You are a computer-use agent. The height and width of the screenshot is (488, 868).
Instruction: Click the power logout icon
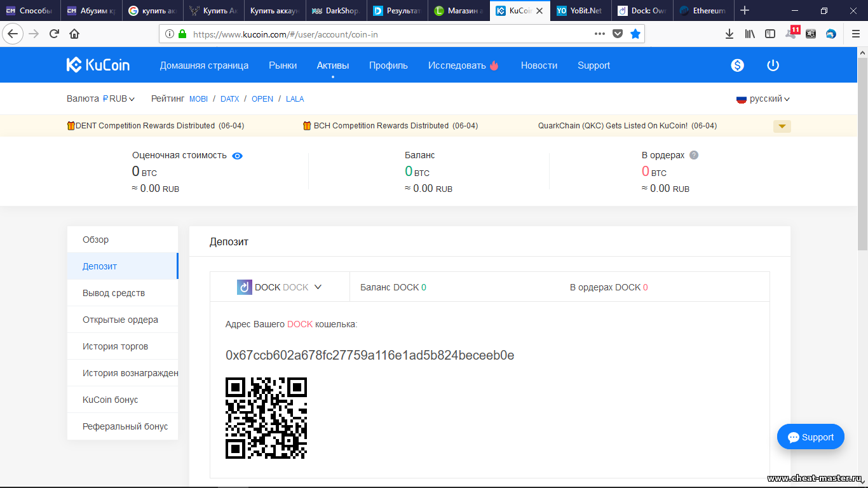coord(773,65)
